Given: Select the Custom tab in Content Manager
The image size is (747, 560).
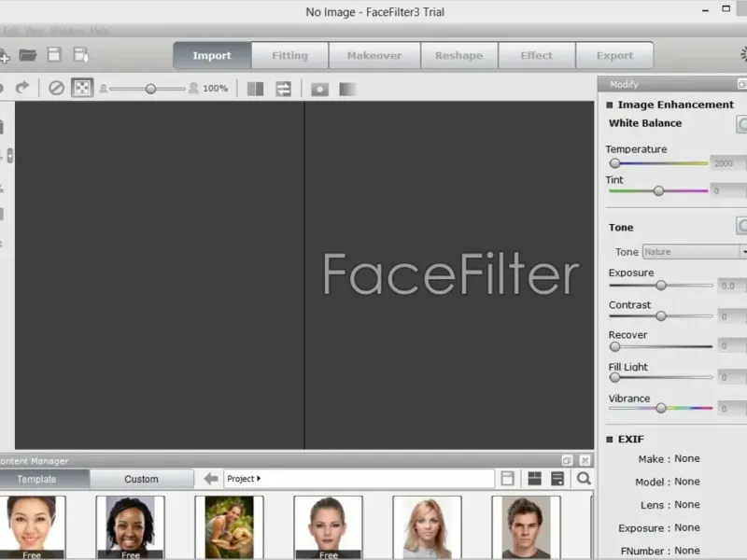Looking at the screenshot, I should (x=142, y=479).
